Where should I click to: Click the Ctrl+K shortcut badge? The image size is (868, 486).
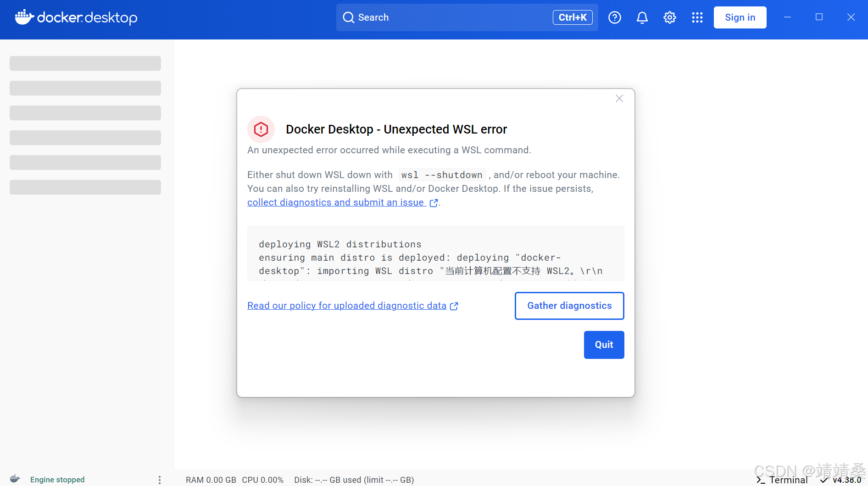573,17
